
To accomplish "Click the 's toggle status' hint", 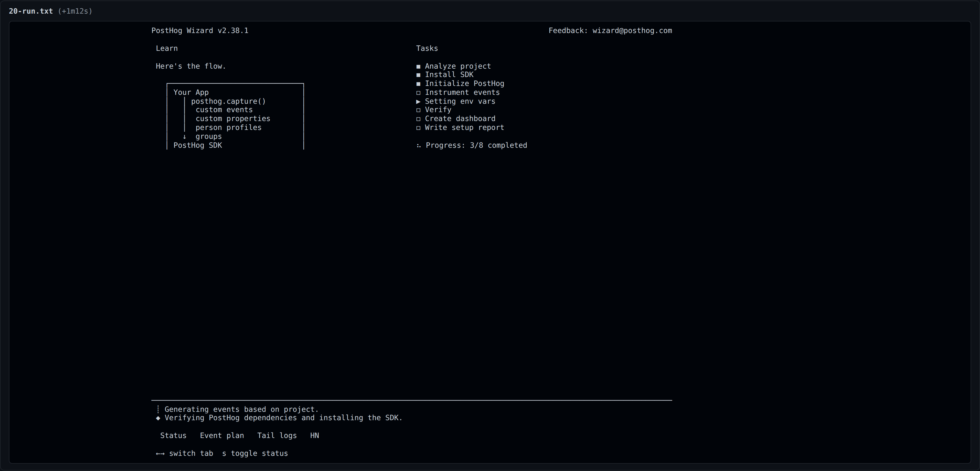I will point(255,453).
